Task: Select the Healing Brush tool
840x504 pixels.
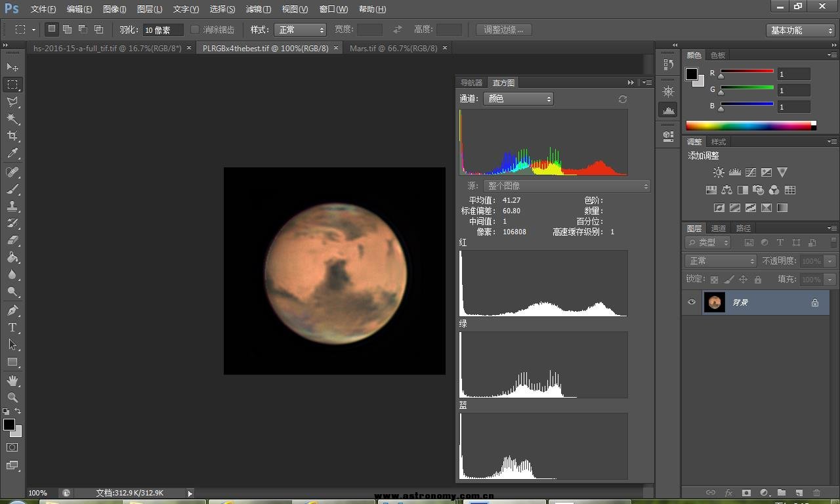Action: pyautogui.click(x=12, y=172)
